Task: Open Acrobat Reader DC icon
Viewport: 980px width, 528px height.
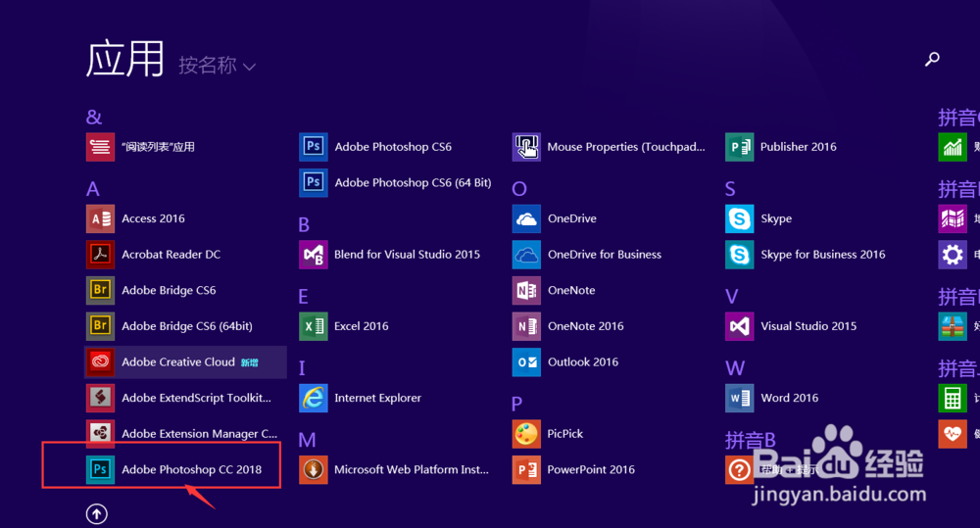Action: (x=100, y=255)
